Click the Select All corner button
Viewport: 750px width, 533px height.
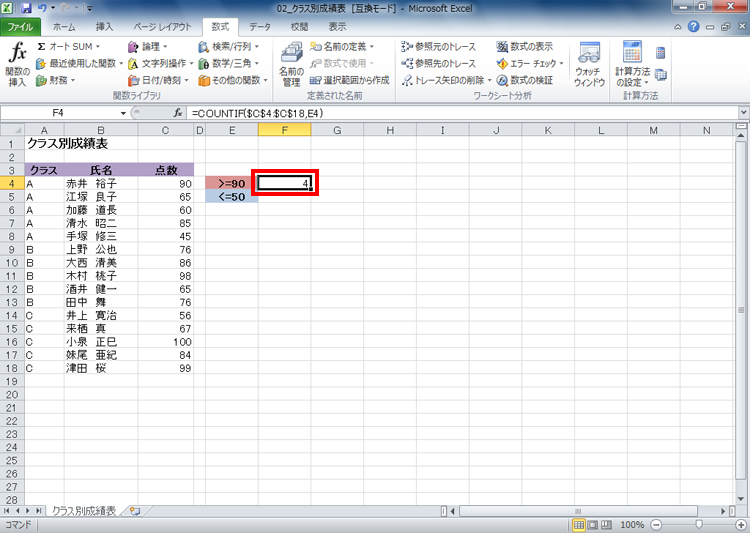coord(12,130)
